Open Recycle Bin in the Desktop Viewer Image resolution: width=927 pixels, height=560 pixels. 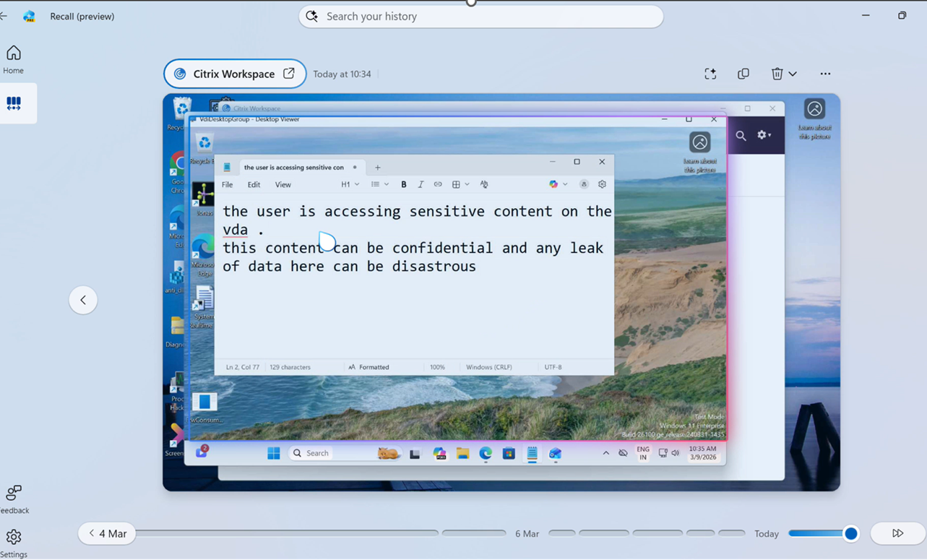(x=204, y=147)
